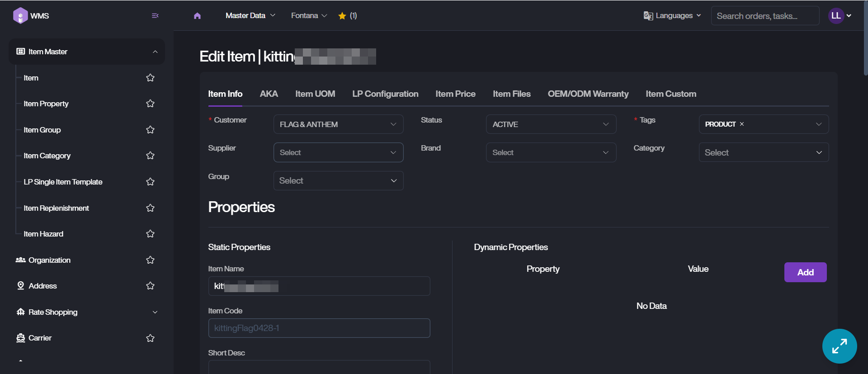Viewport: 868px width, 374px height.
Task: Click the home icon in top bar
Action: click(197, 16)
